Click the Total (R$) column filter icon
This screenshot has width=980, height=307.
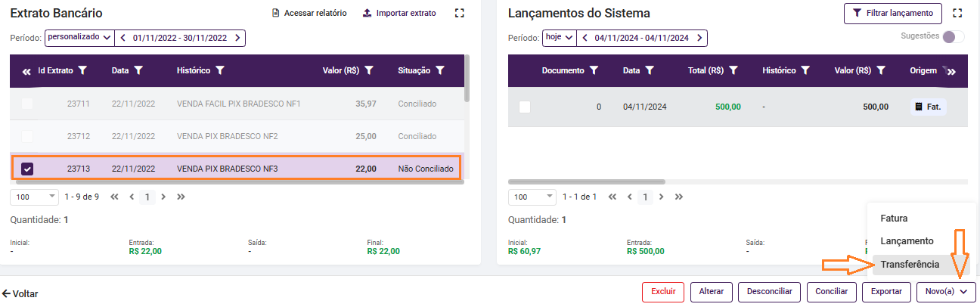(x=733, y=70)
